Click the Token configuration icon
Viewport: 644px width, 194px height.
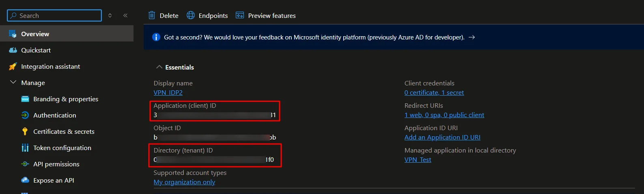click(25, 148)
